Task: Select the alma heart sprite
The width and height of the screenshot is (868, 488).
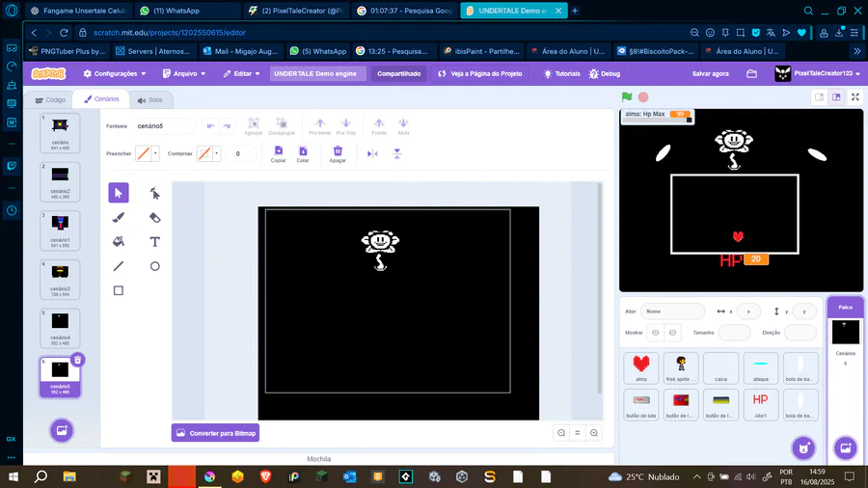Action: pos(641,368)
